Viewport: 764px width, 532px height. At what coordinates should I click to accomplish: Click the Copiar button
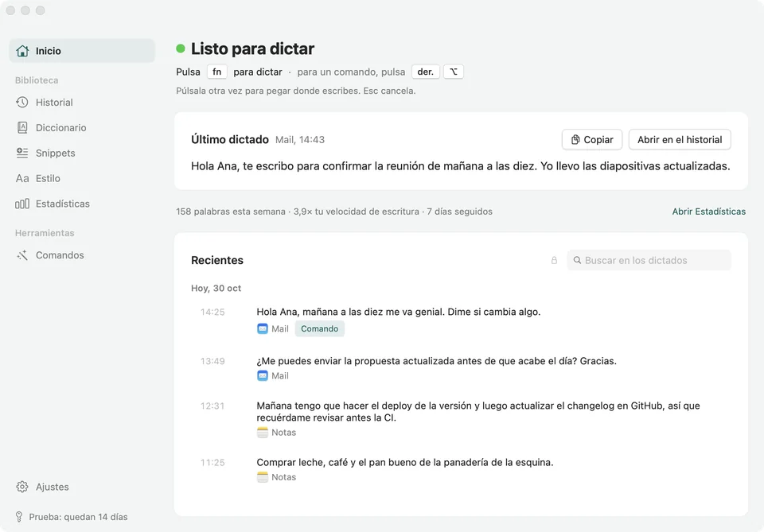[592, 140]
